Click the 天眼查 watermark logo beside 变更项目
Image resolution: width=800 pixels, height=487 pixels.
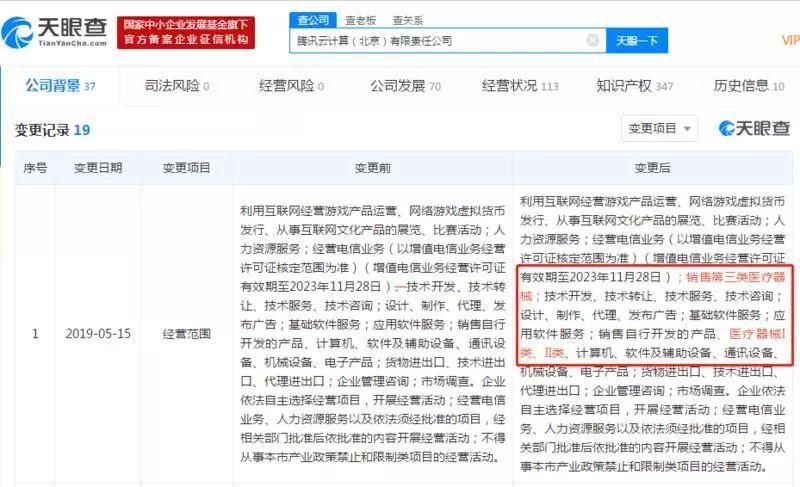(754, 128)
